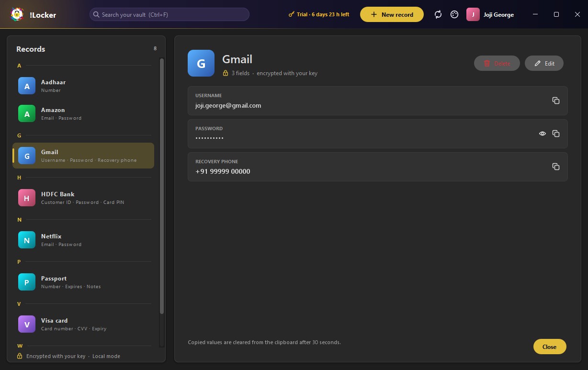Click the sync refresh icon
The image size is (588, 370).
point(438,14)
